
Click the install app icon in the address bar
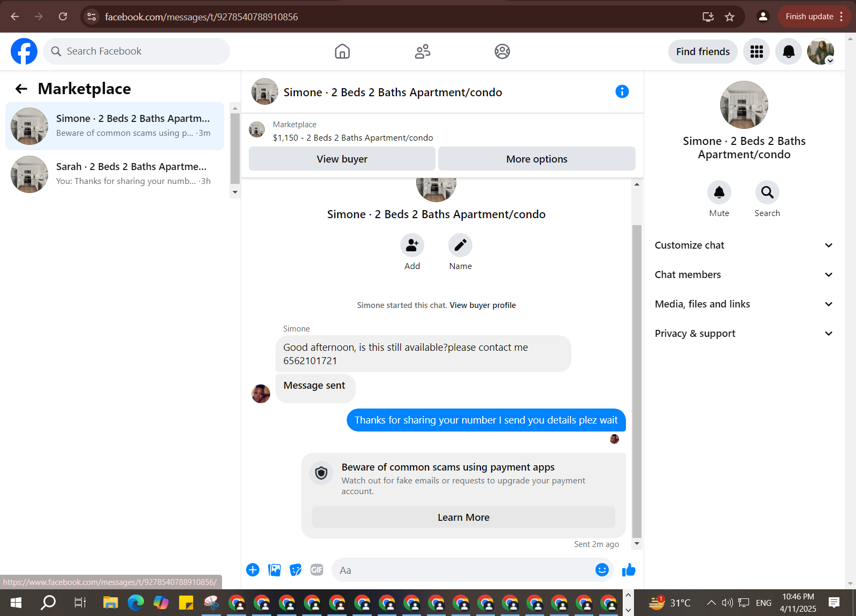pos(708,17)
